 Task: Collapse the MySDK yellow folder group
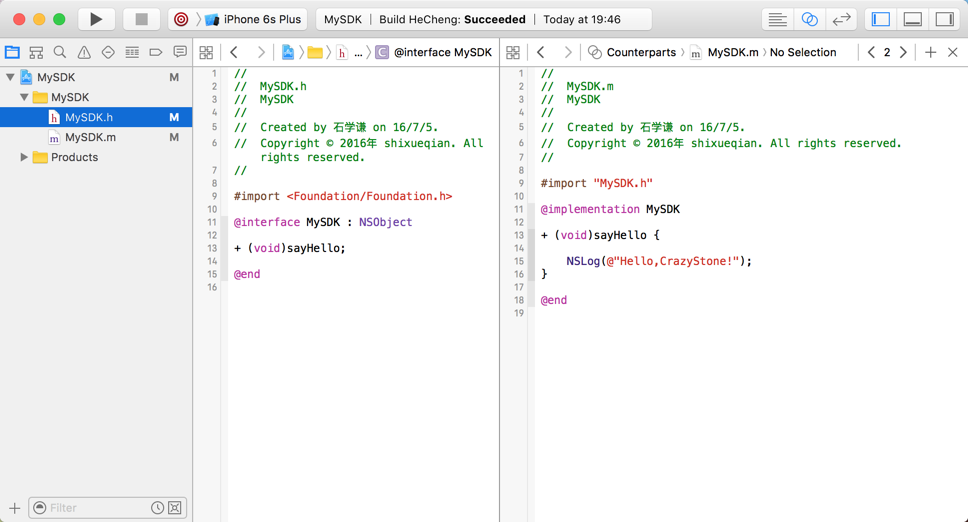coord(24,97)
